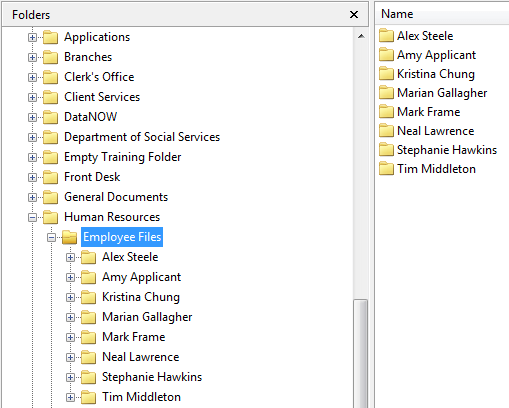
Task: Expand Alex Steele in the tree
Action: (x=70, y=257)
